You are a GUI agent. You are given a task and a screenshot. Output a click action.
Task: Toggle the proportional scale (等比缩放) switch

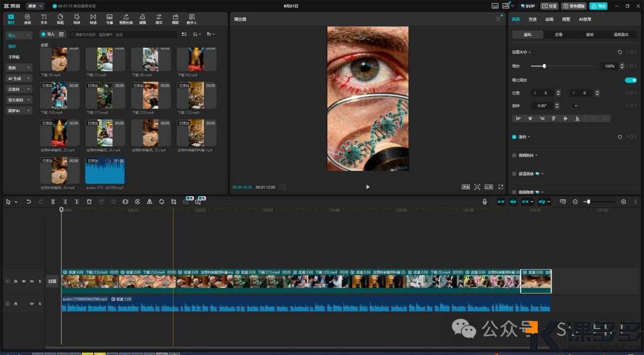point(630,80)
